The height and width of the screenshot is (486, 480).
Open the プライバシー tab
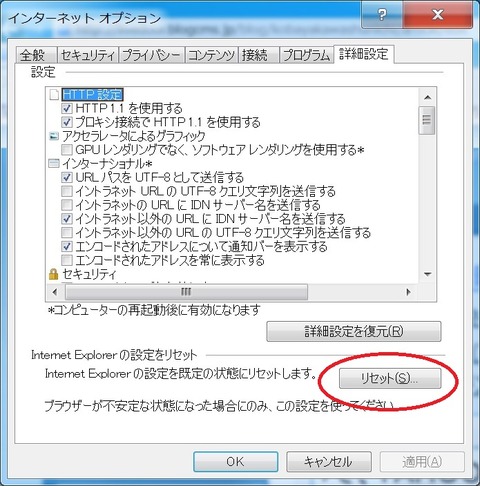tap(151, 55)
